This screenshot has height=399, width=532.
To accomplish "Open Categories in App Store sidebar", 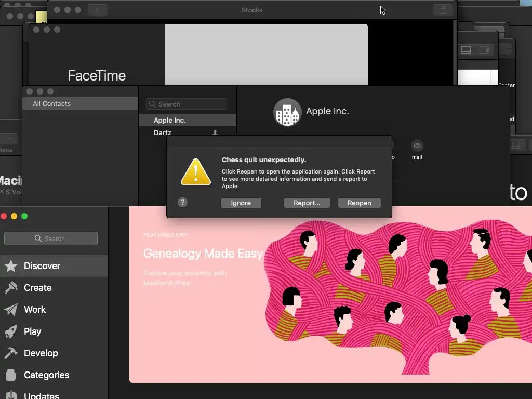I will coord(54,375).
